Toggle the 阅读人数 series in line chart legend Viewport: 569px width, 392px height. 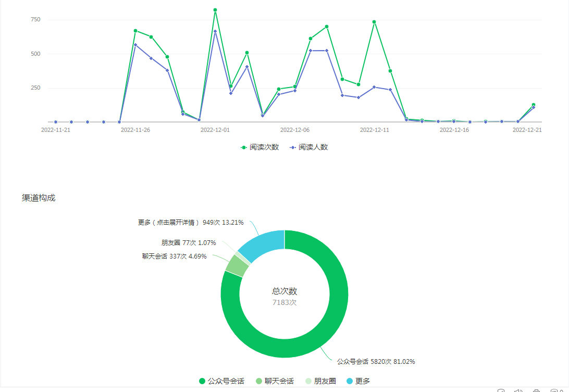309,147
